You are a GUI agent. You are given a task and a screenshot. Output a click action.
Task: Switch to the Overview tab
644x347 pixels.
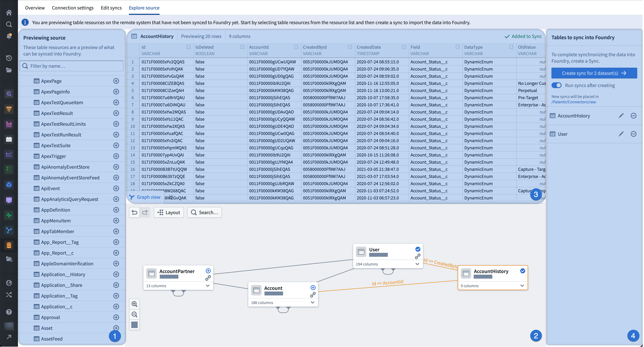tap(35, 8)
